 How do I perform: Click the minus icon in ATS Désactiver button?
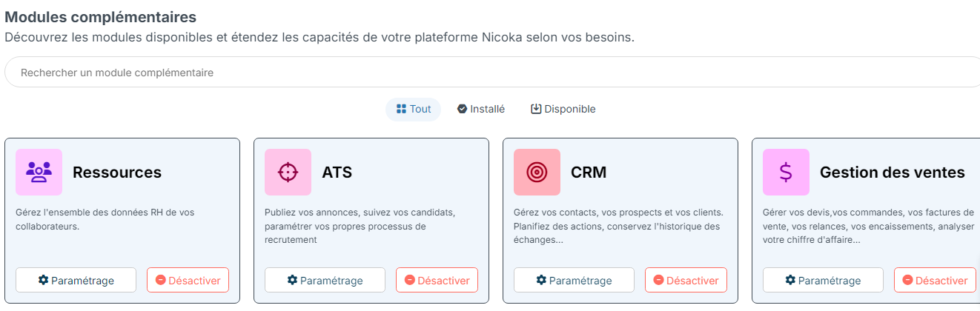click(409, 281)
